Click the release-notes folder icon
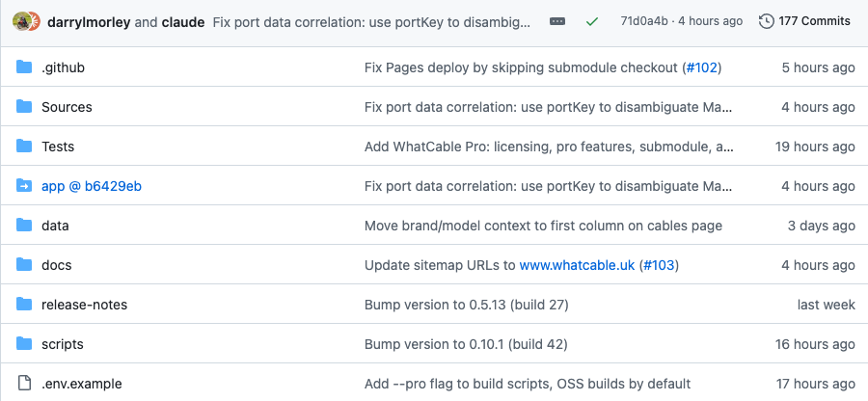 click(x=24, y=305)
